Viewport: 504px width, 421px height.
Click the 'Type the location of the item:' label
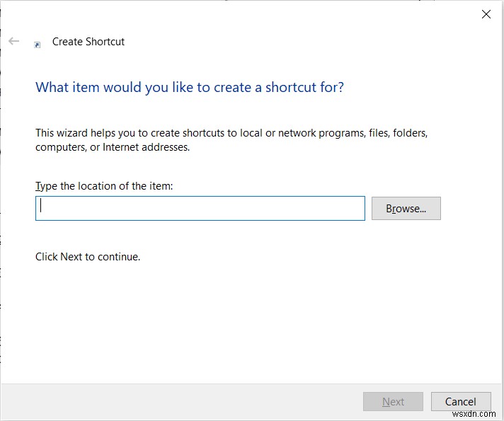[x=104, y=186]
